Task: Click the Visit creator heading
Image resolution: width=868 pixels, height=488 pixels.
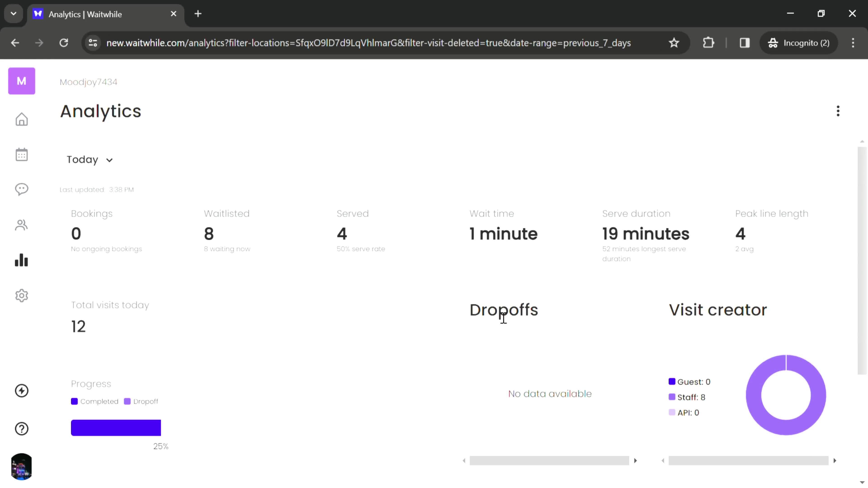Action: point(718,310)
